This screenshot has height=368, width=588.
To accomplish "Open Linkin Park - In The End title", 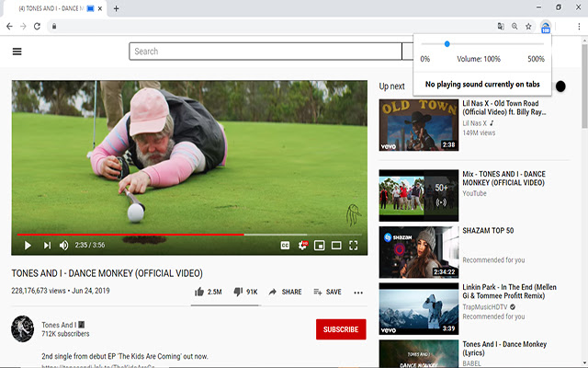I will pyautogui.click(x=509, y=292).
